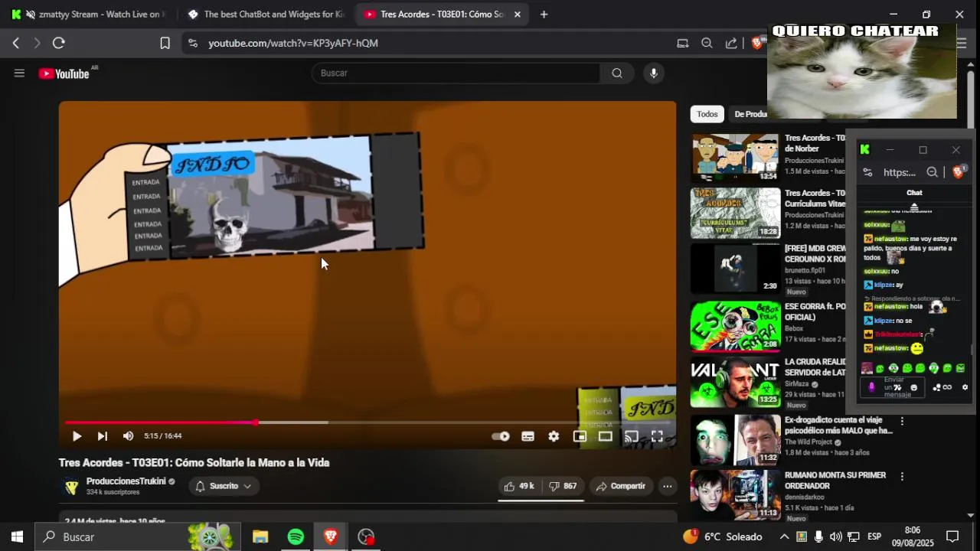Open Spotify from the taskbar
The height and width of the screenshot is (551, 980).
pyautogui.click(x=296, y=537)
